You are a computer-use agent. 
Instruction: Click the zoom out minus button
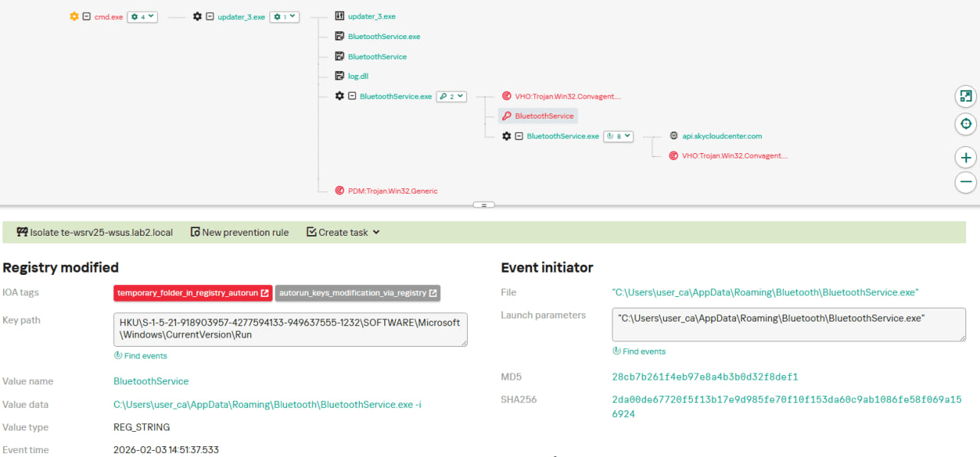click(965, 182)
